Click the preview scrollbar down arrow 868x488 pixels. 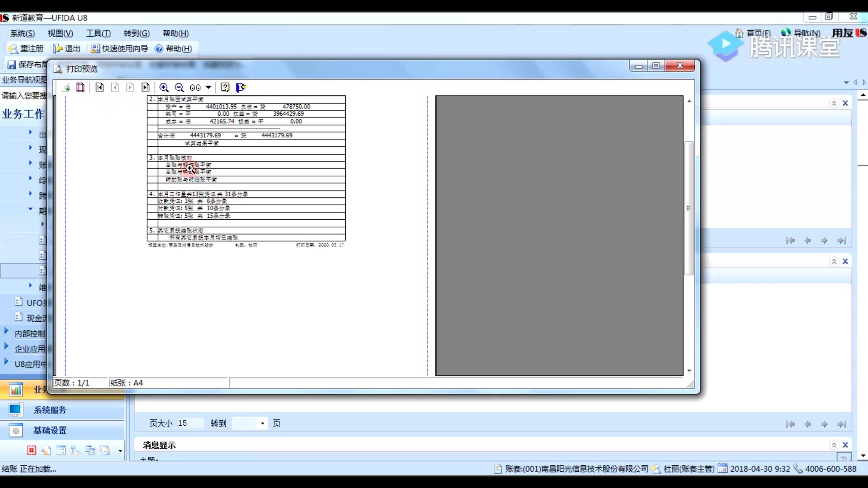coord(689,371)
